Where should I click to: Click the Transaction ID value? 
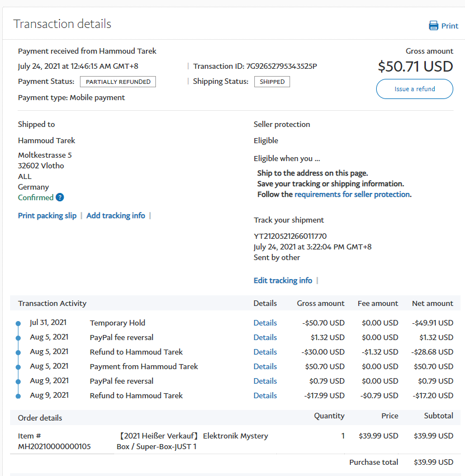[x=278, y=67]
